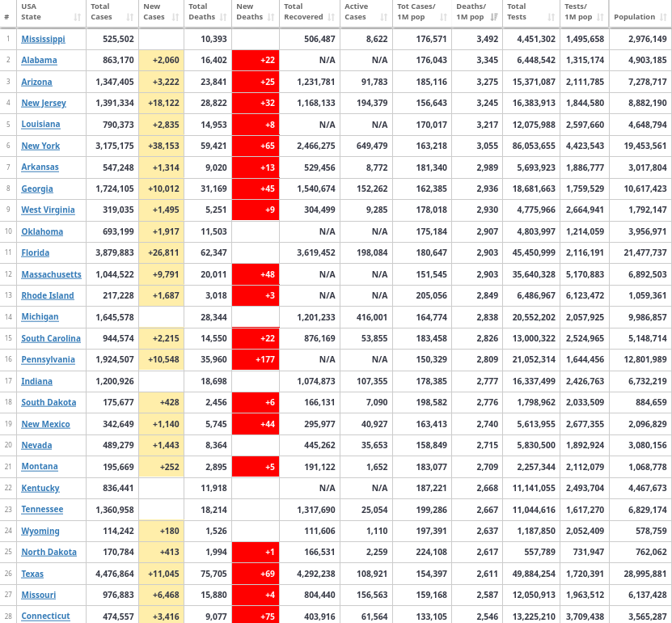Sort by Total Recovered using its arrow icon
This screenshot has height=623, width=672.
331,17
